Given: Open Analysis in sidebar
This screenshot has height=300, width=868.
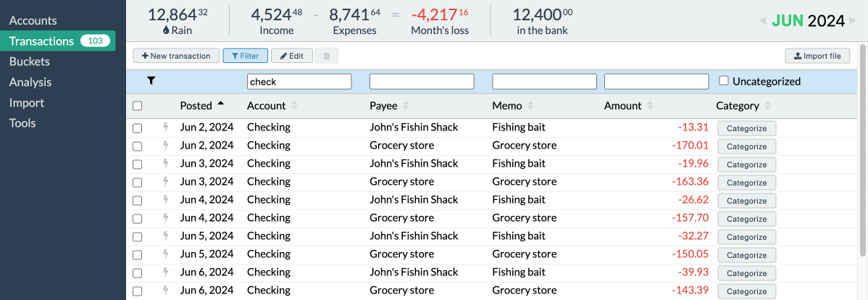Looking at the screenshot, I should [x=30, y=82].
